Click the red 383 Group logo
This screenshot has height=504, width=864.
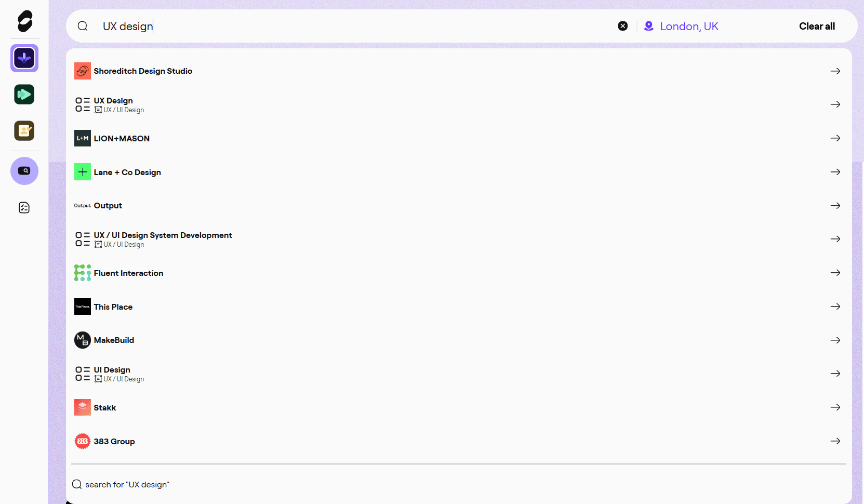point(83,441)
